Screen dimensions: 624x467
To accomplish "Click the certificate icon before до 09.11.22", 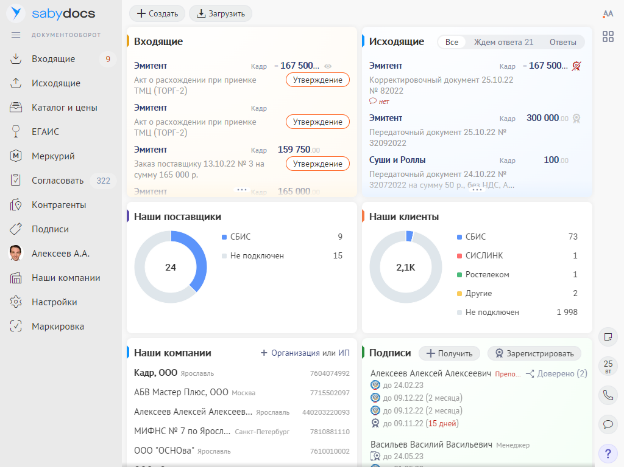I will pos(375,423).
